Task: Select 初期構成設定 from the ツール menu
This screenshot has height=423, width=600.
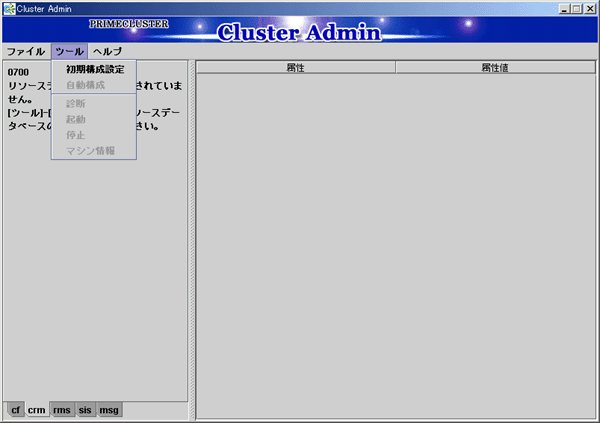Action: coord(94,69)
